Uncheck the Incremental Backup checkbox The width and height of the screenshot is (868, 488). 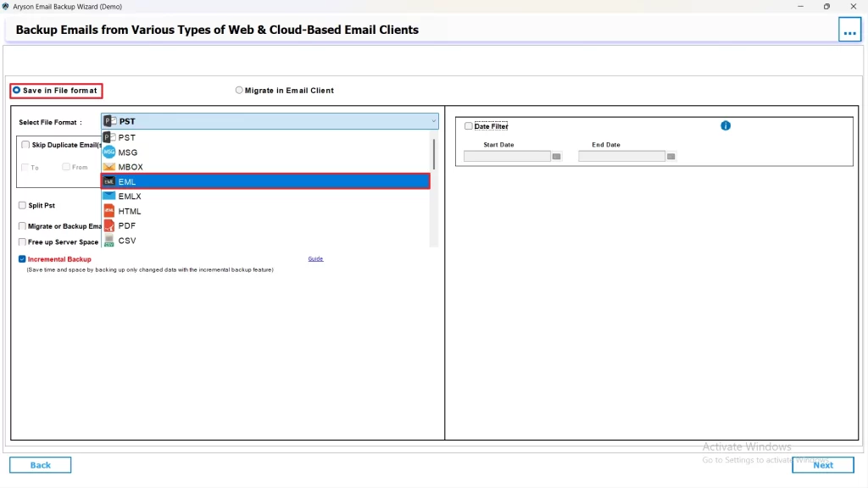click(22, 259)
